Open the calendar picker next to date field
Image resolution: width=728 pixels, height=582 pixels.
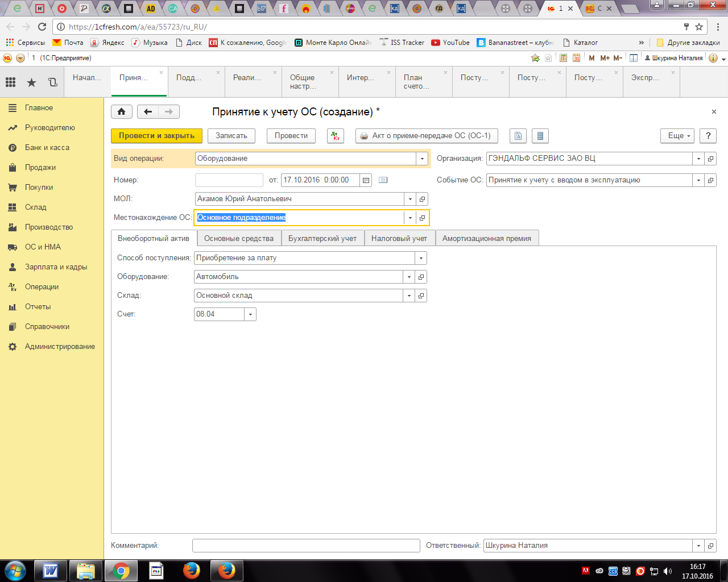coord(366,180)
